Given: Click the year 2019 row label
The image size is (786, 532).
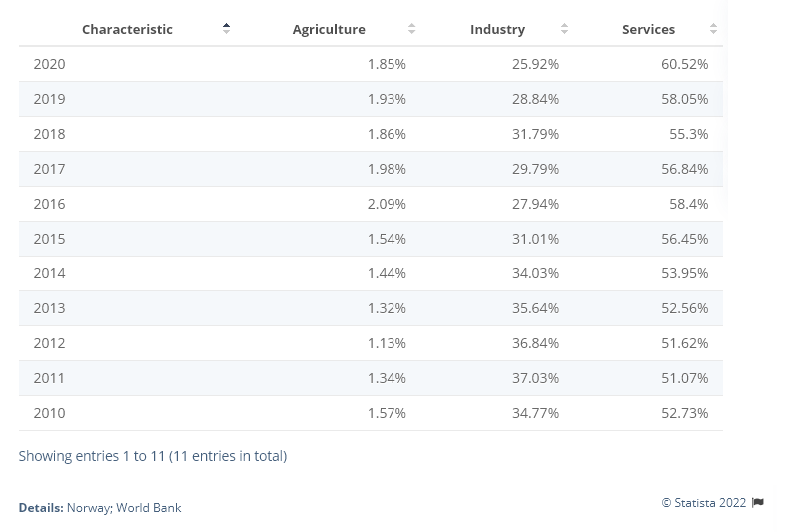Looking at the screenshot, I should pos(49,99).
